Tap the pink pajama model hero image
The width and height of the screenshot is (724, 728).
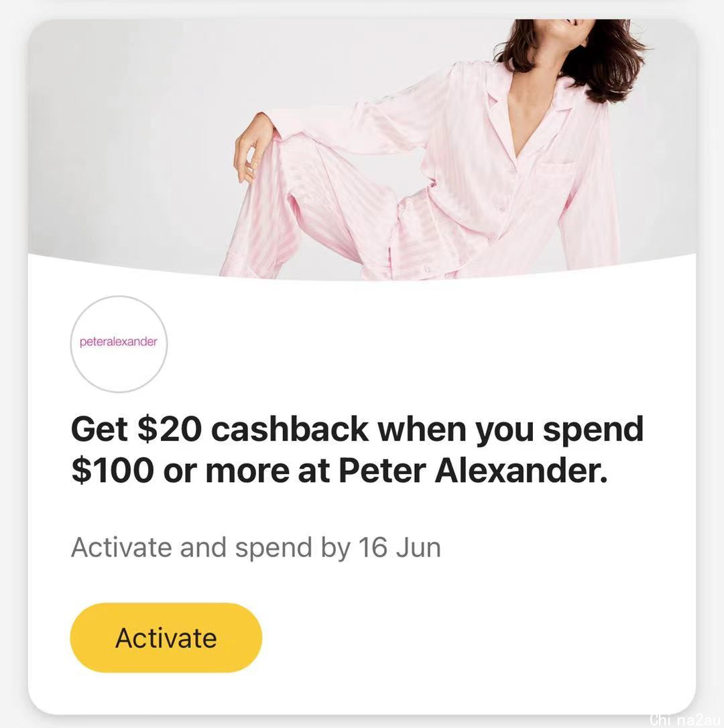coord(362,149)
